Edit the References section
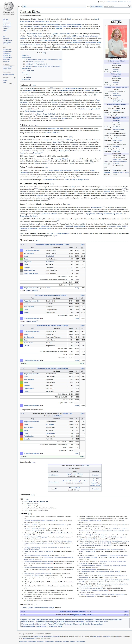This screenshot has width=132, height=644. point(33,495)
